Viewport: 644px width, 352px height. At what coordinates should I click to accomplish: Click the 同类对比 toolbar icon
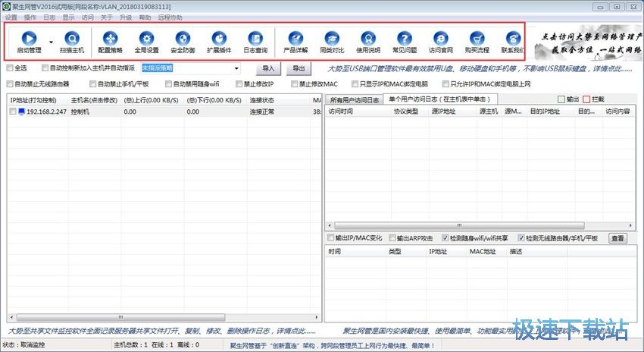(332, 39)
